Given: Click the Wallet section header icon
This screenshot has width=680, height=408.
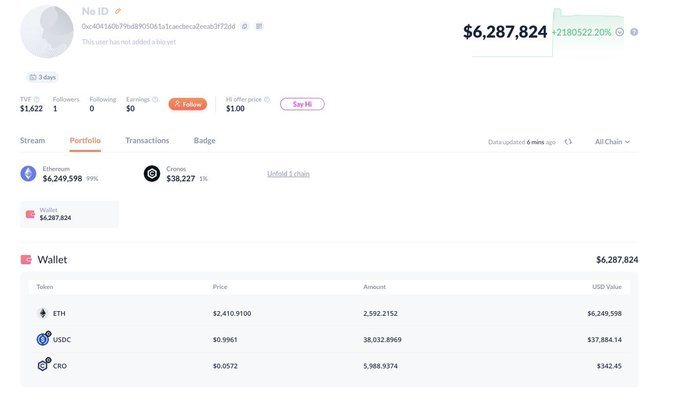Looking at the screenshot, I should coord(26,260).
